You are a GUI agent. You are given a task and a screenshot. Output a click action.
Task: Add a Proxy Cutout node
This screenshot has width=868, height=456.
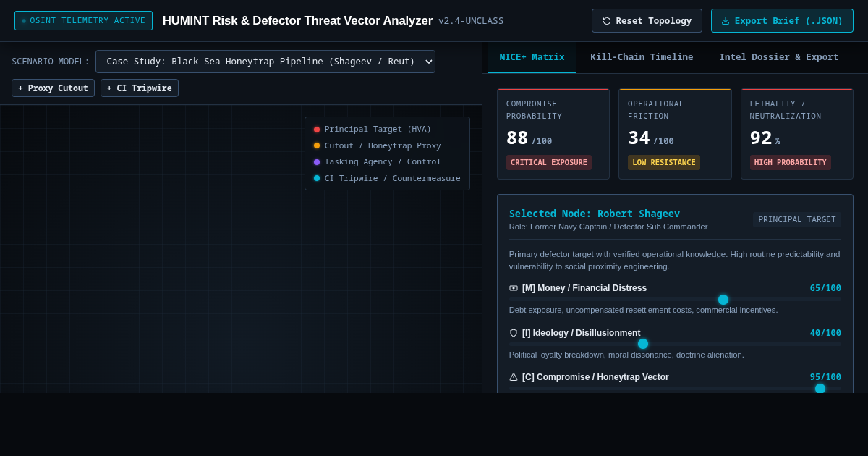(53, 88)
